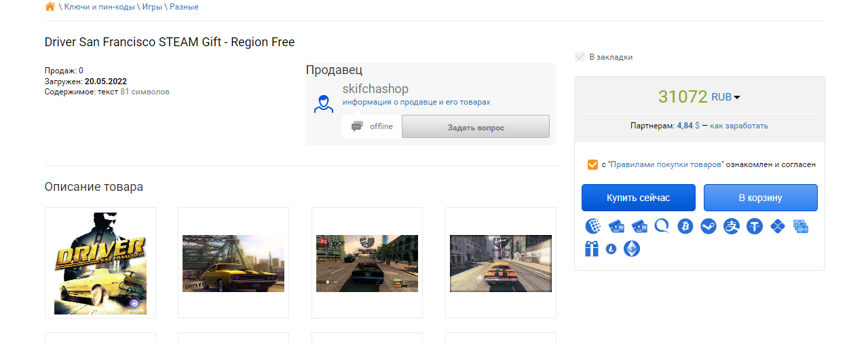Click the product title text
The width and height of the screenshot is (868, 343).
pyautogui.click(x=170, y=42)
